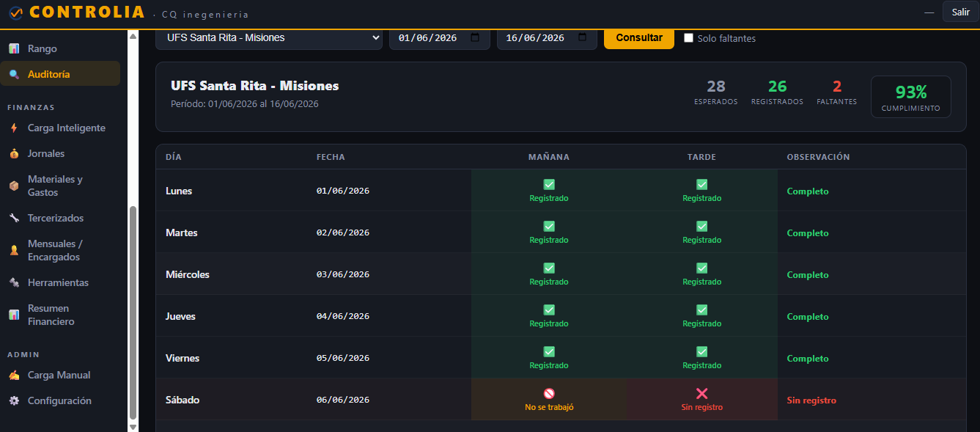This screenshot has height=432, width=980.
Task: Open the start date calendar picker
Action: [x=475, y=37]
